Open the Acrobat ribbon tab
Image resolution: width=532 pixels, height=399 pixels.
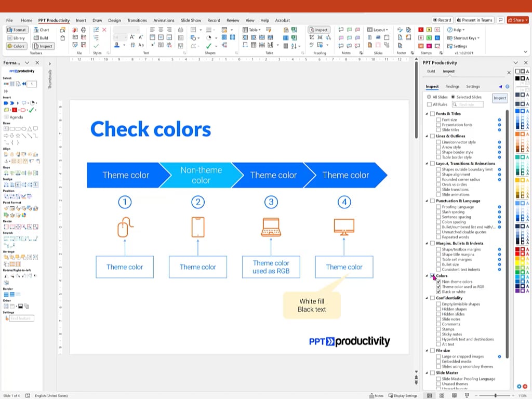[x=282, y=20]
